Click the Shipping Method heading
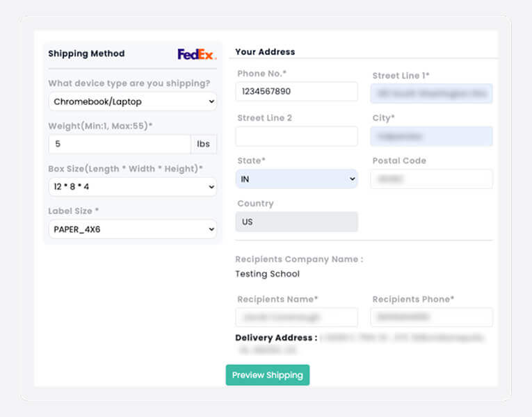Screen dimensions: 532x417 click(x=86, y=54)
